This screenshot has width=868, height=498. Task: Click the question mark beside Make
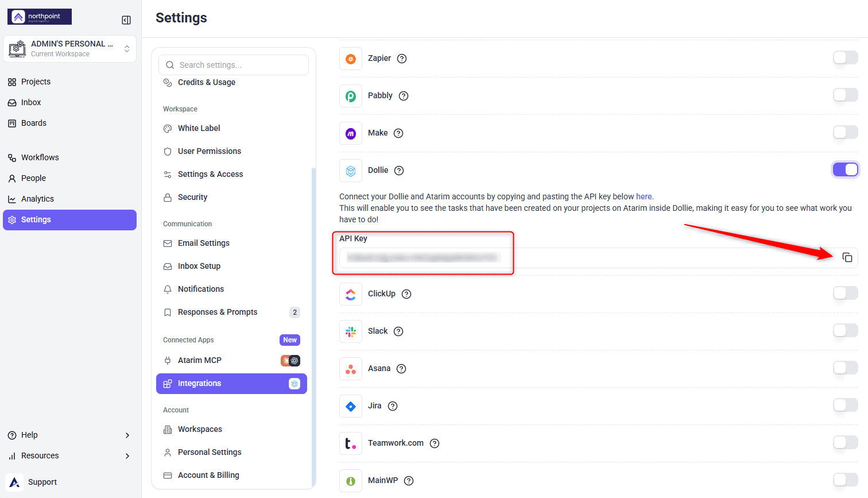398,133
